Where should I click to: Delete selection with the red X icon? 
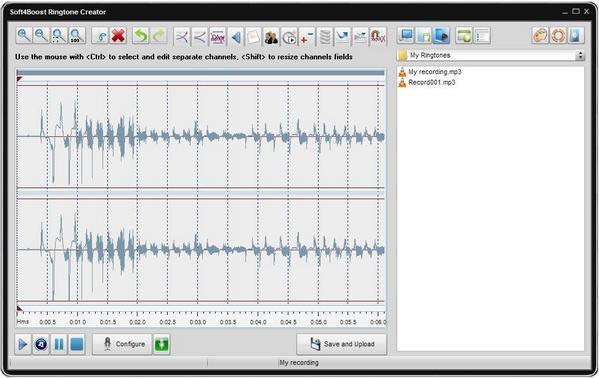pos(118,36)
